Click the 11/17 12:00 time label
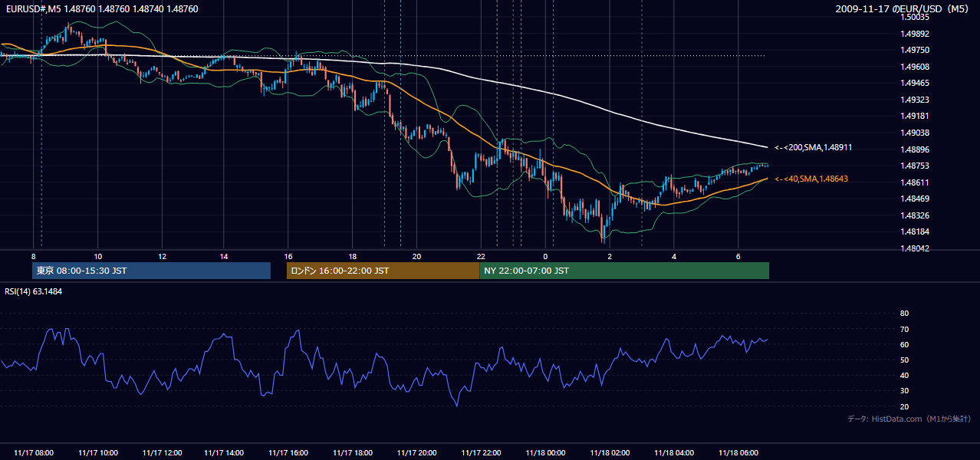This screenshot has height=460, width=980. click(x=162, y=453)
